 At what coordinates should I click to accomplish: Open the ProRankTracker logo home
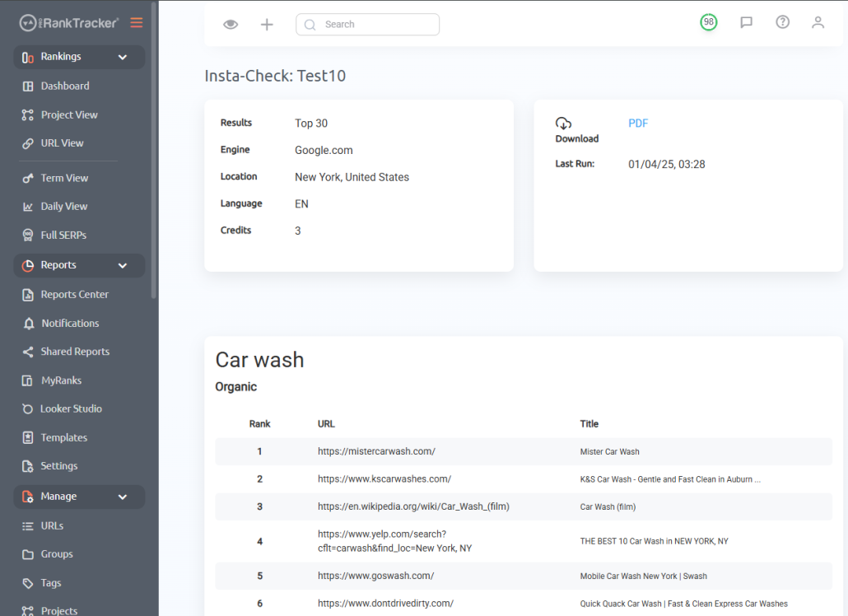click(x=68, y=23)
